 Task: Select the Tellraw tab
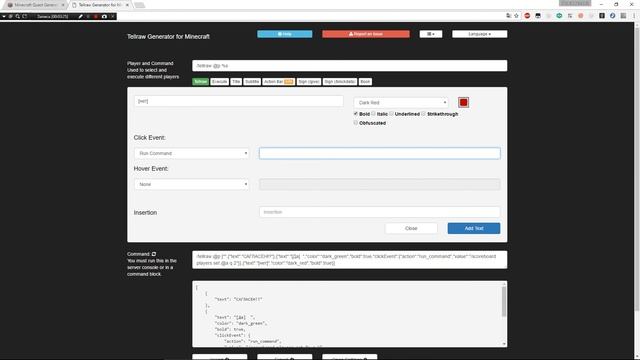(200, 82)
